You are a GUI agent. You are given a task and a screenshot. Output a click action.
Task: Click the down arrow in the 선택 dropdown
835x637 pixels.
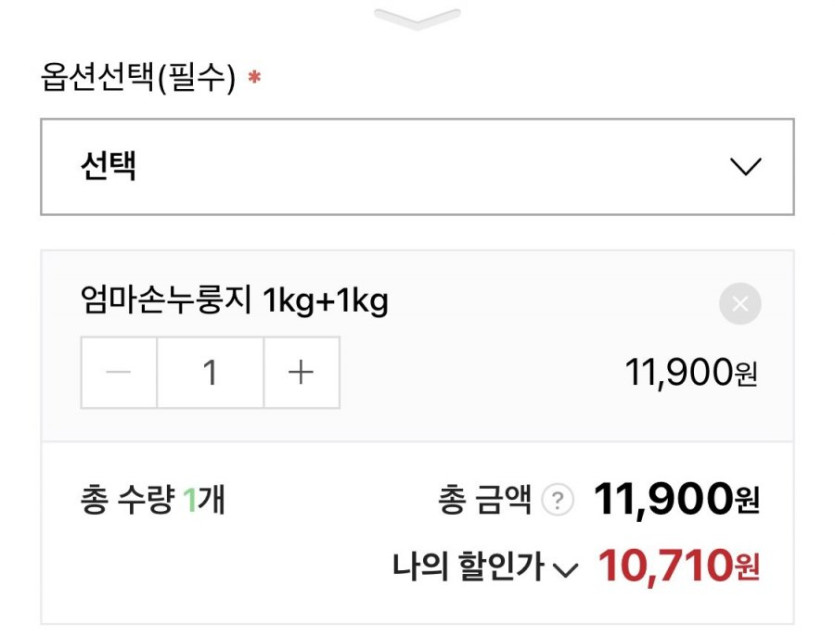[x=746, y=167]
